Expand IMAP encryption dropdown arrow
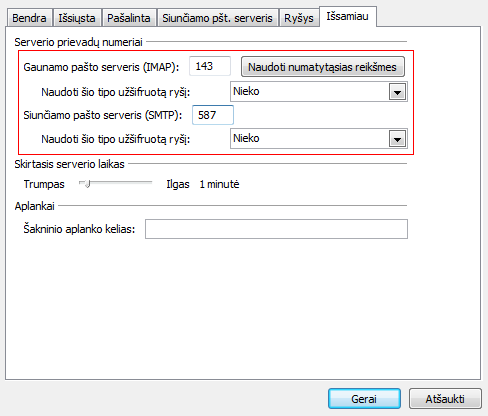Image resolution: width=488 pixels, height=416 pixels. click(397, 92)
